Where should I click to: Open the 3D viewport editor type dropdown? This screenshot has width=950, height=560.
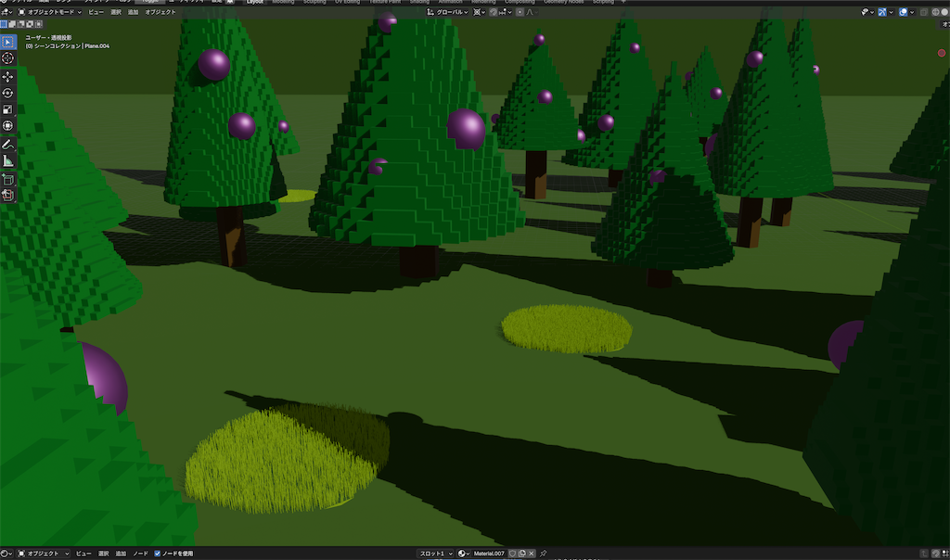6,12
